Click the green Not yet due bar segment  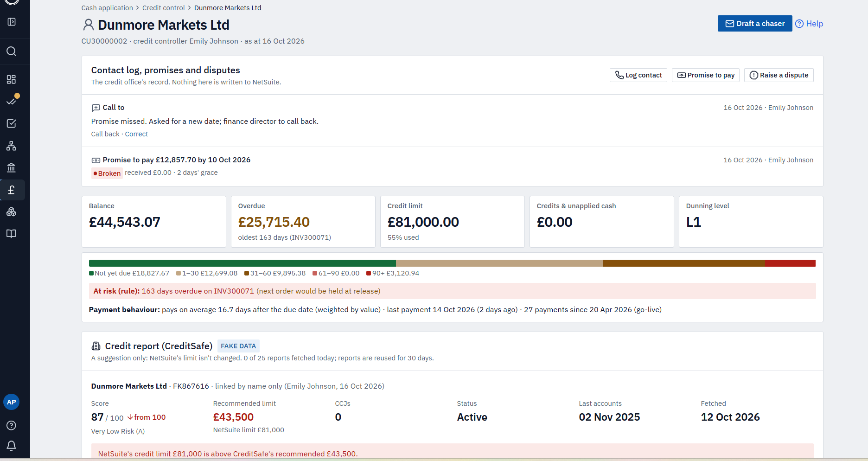(243, 263)
